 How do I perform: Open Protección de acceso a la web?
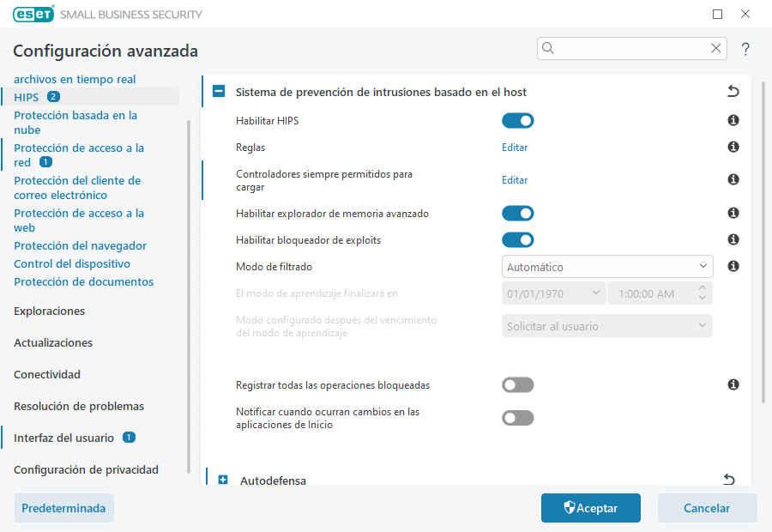pyautogui.click(x=79, y=221)
